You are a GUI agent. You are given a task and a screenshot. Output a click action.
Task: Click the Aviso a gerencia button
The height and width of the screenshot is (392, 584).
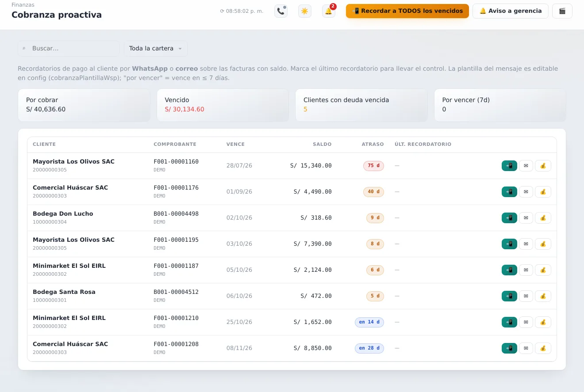(x=511, y=11)
